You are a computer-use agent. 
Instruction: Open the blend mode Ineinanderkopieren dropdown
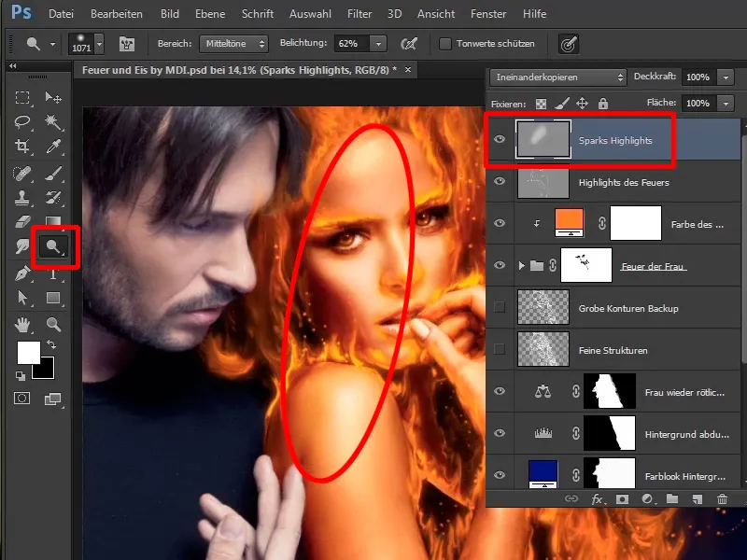[558, 77]
